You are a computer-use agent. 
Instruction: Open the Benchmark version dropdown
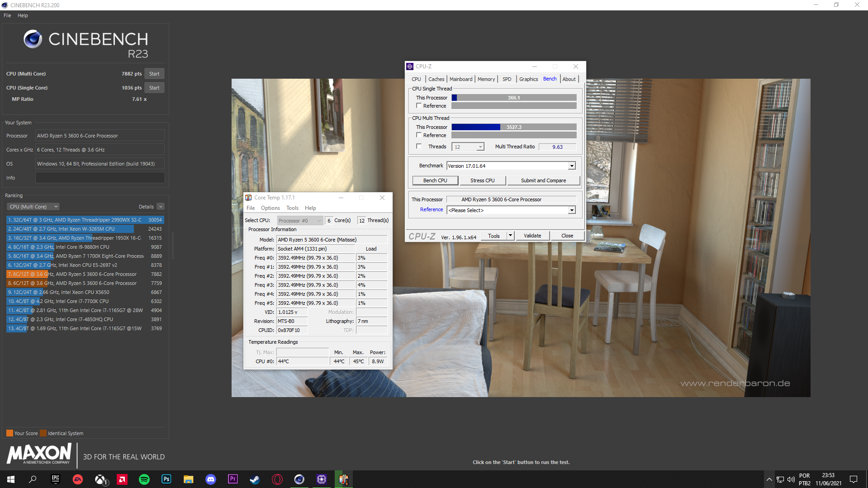[511, 166]
